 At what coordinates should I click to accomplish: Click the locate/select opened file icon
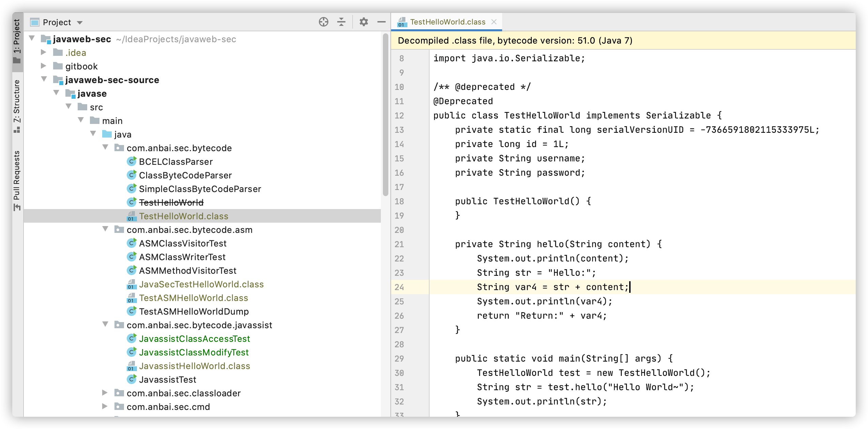tap(323, 22)
